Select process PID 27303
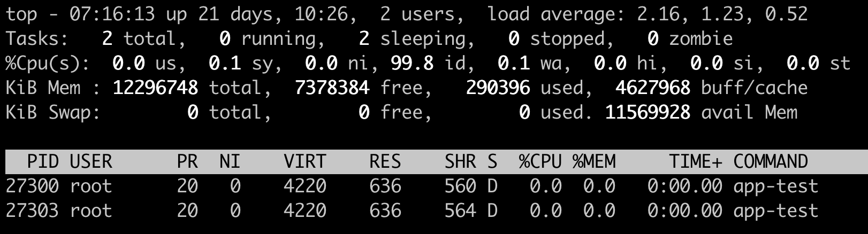Viewport: 868px width, 234px height. point(32,210)
